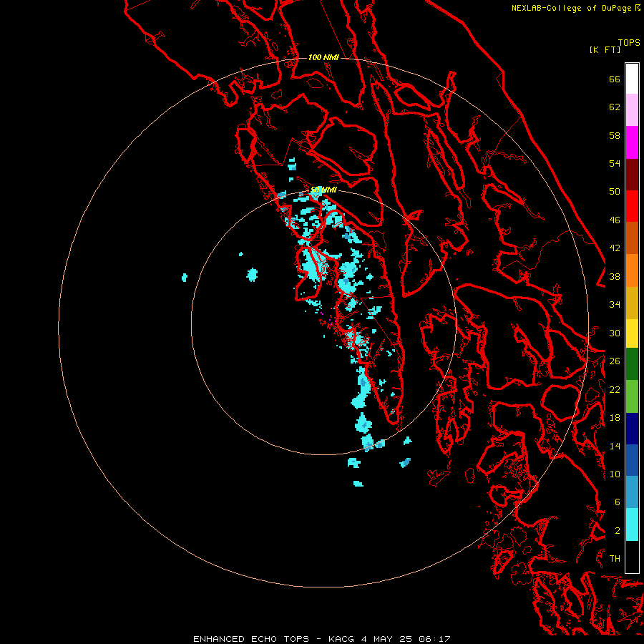Click the '30' legend value label
The image size is (644, 644).
pos(615,333)
